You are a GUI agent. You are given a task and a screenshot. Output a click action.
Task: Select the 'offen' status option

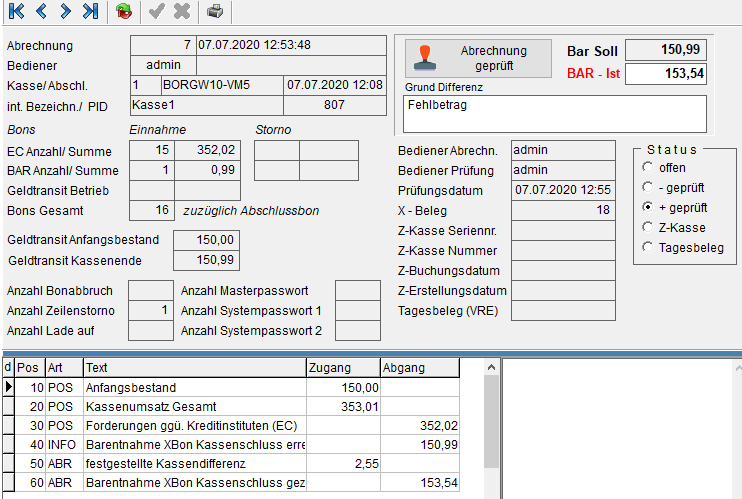pyautogui.click(x=648, y=168)
